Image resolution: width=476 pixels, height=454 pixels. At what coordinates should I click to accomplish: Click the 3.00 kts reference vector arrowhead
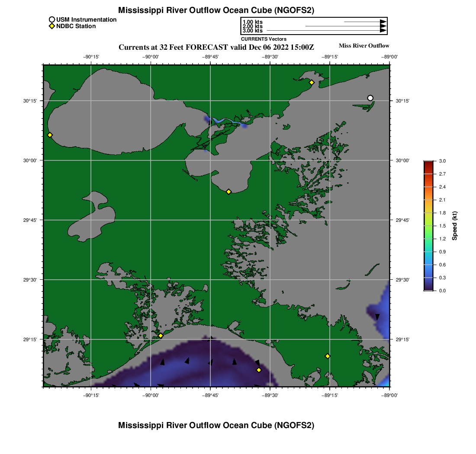click(383, 31)
